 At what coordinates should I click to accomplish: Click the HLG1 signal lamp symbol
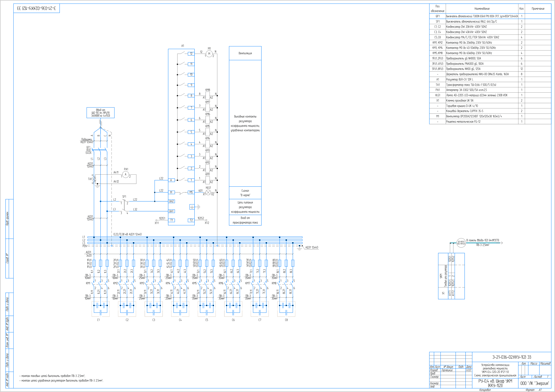click(x=208, y=193)
